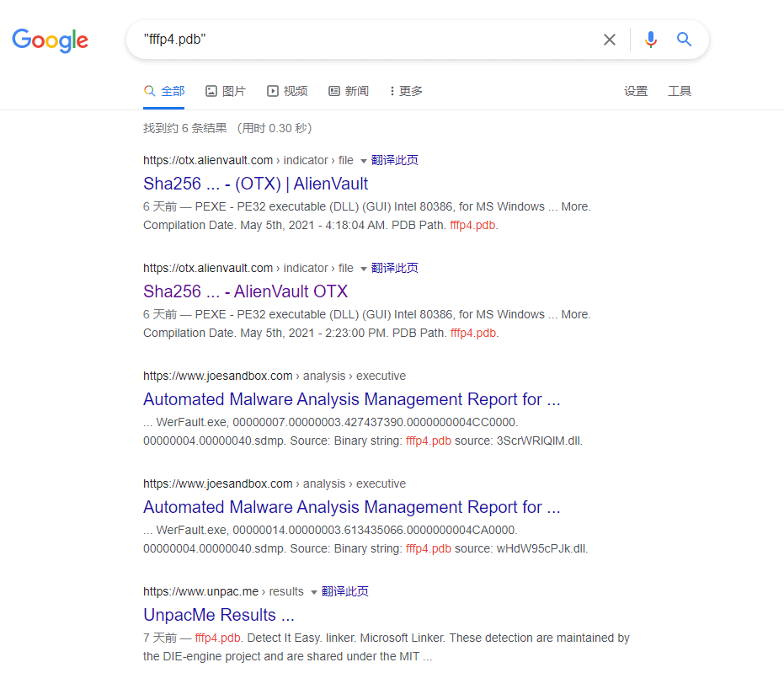Click snippet with compilation time 4:18:04 AM

click(367, 216)
